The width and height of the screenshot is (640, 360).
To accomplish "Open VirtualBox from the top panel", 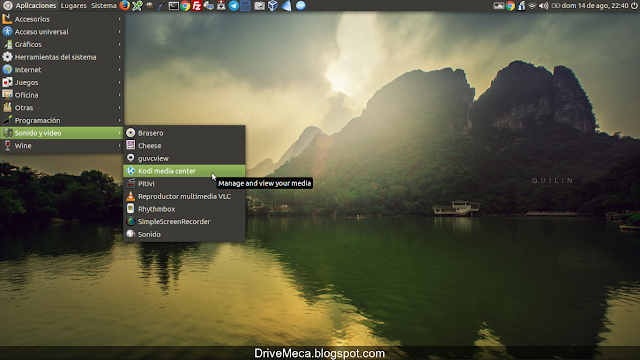I will coord(273,6).
